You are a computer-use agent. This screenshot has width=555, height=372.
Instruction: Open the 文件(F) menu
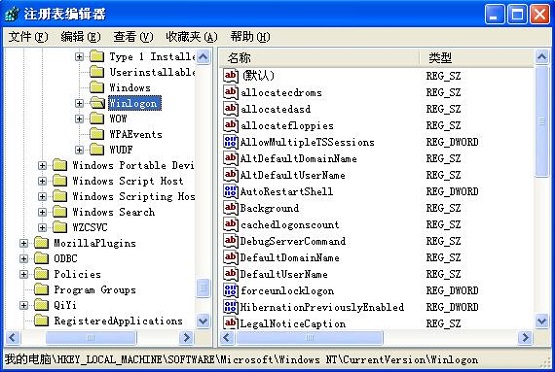(x=28, y=36)
